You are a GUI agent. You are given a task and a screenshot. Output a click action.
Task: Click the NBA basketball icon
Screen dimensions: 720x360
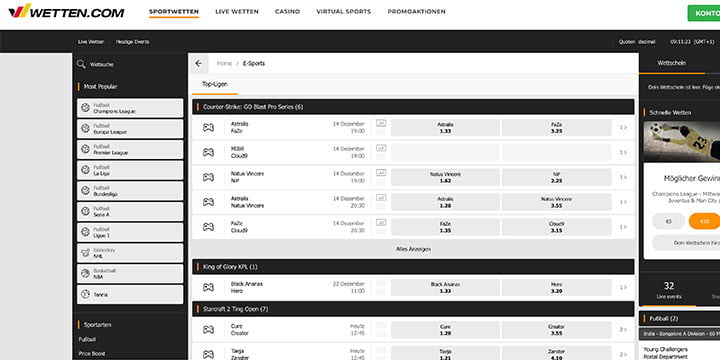point(85,274)
